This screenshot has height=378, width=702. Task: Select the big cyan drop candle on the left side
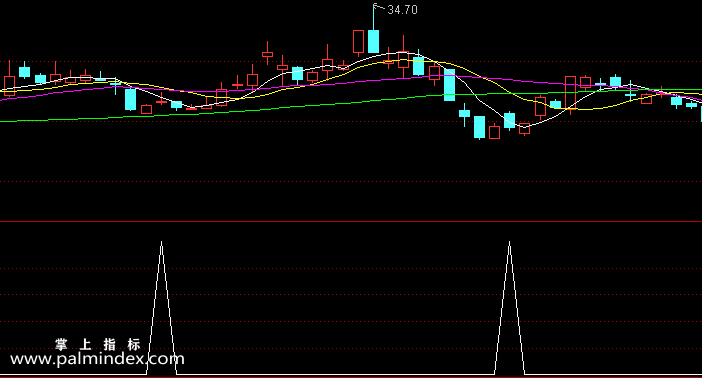pyautogui.click(x=130, y=99)
